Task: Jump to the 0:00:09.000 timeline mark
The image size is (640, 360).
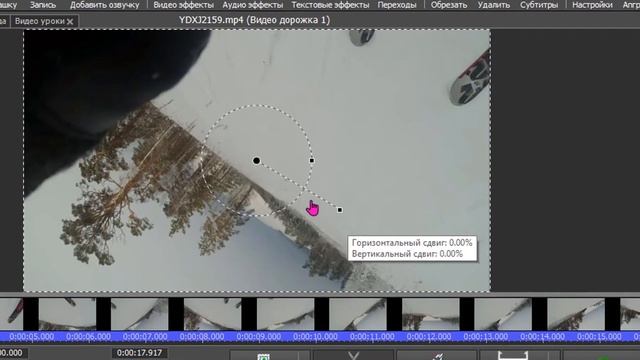Action: (258, 337)
